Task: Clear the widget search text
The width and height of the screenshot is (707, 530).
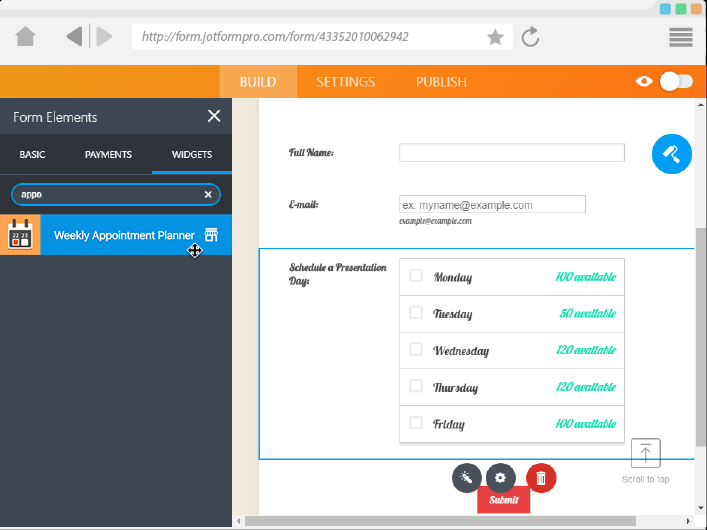Action: coord(208,194)
